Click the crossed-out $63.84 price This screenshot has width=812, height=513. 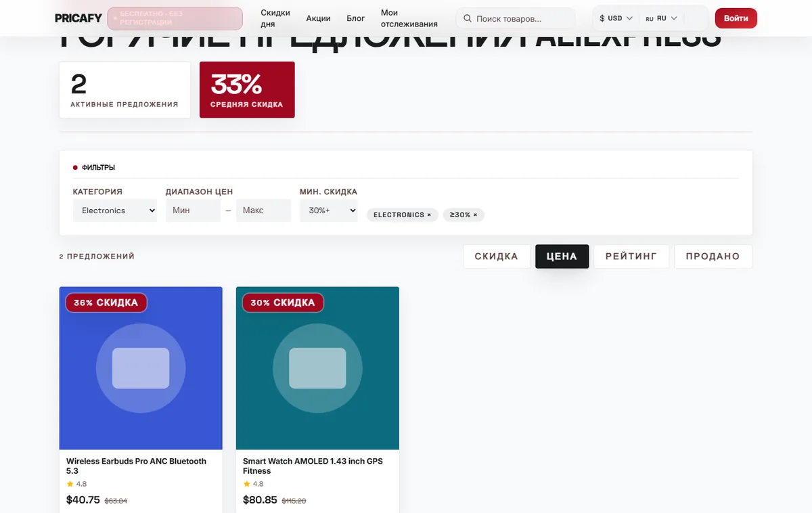(x=115, y=501)
